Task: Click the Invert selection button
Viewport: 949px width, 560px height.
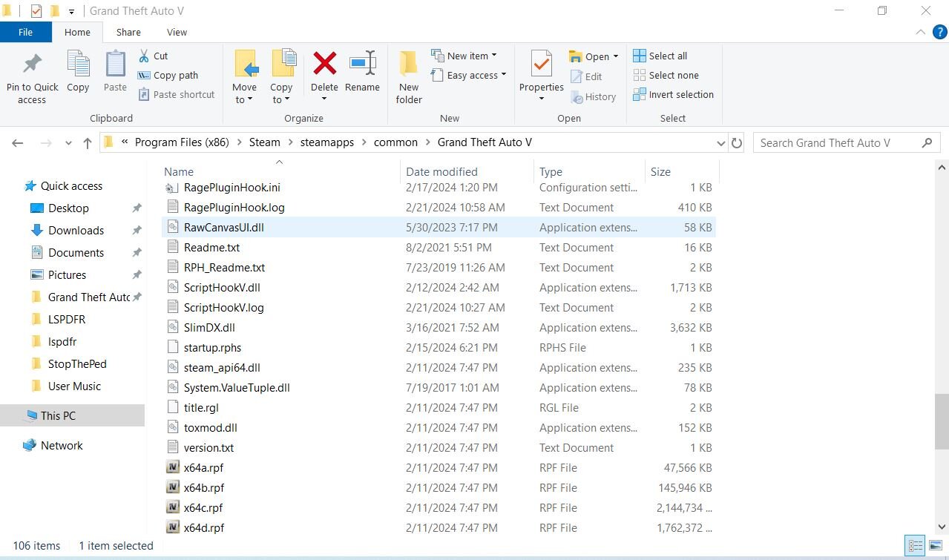Action: 673,94
